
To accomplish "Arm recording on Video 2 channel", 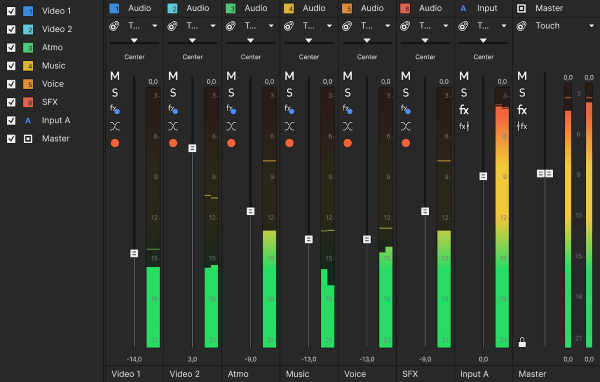I will [173, 143].
